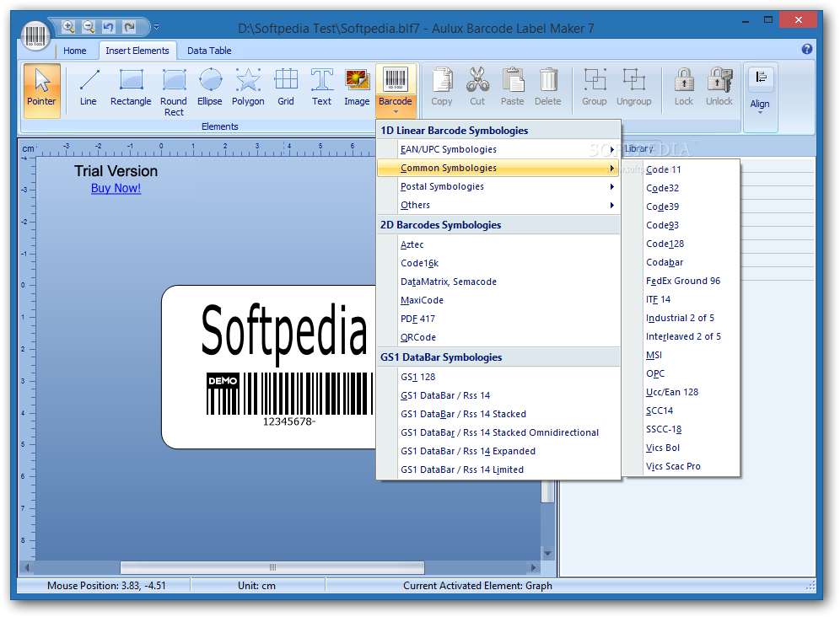Click the Unlock padlock icon

coord(719,88)
